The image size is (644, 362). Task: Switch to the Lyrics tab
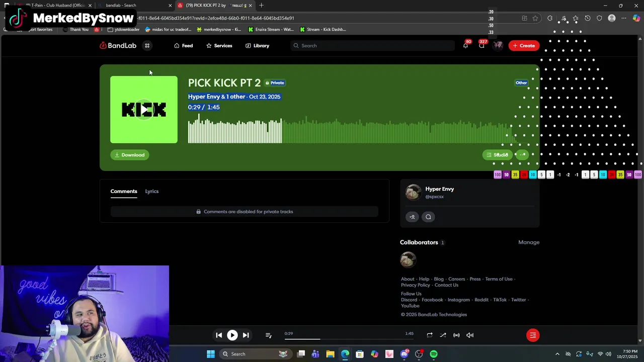(x=152, y=192)
